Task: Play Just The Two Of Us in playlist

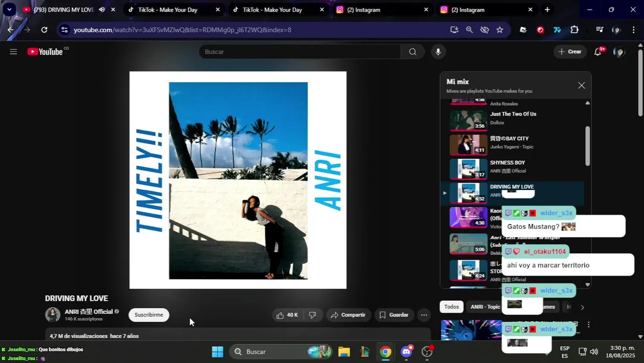Action: point(513,120)
